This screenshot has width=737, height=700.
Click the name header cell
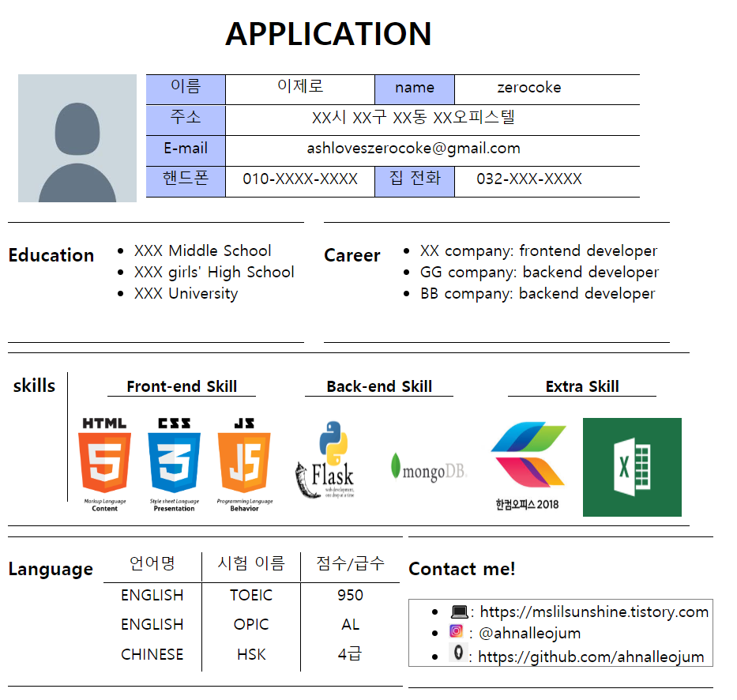[x=415, y=89]
